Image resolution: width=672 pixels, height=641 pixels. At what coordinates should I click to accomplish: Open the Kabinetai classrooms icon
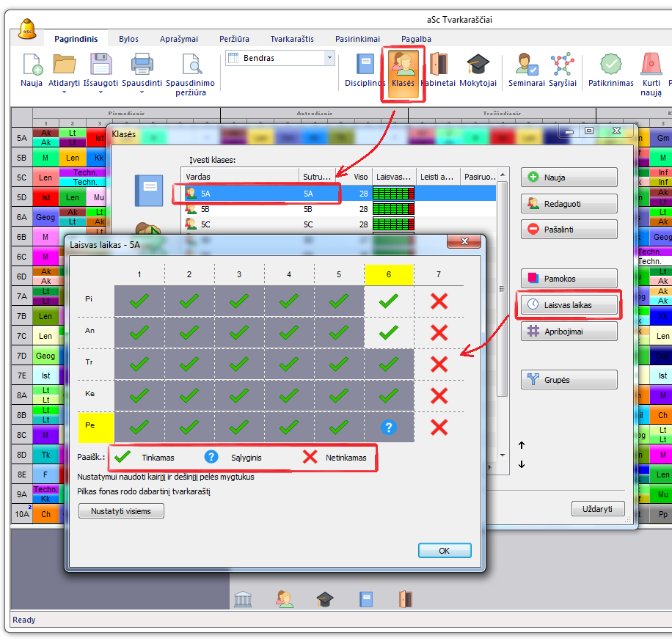[439, 65]
